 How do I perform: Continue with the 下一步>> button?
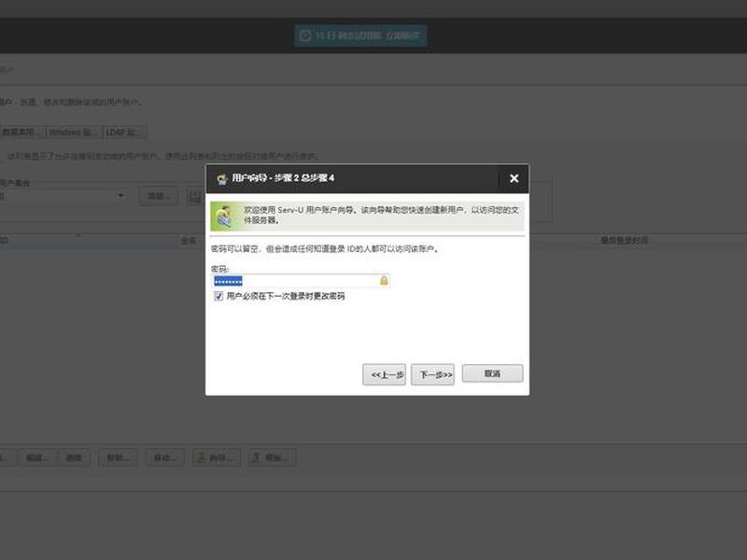pyautogui.click(x=432, y=375)
